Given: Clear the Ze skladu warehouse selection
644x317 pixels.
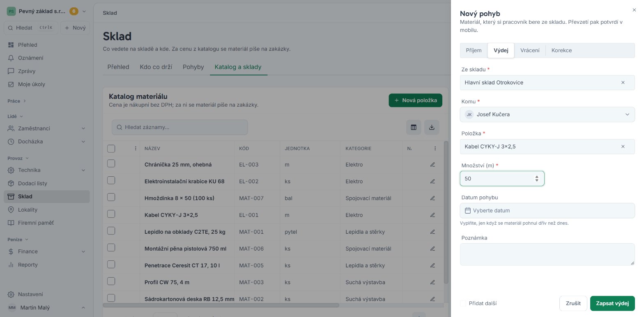Looking at the screenshot, I should (x=623, y=82).
